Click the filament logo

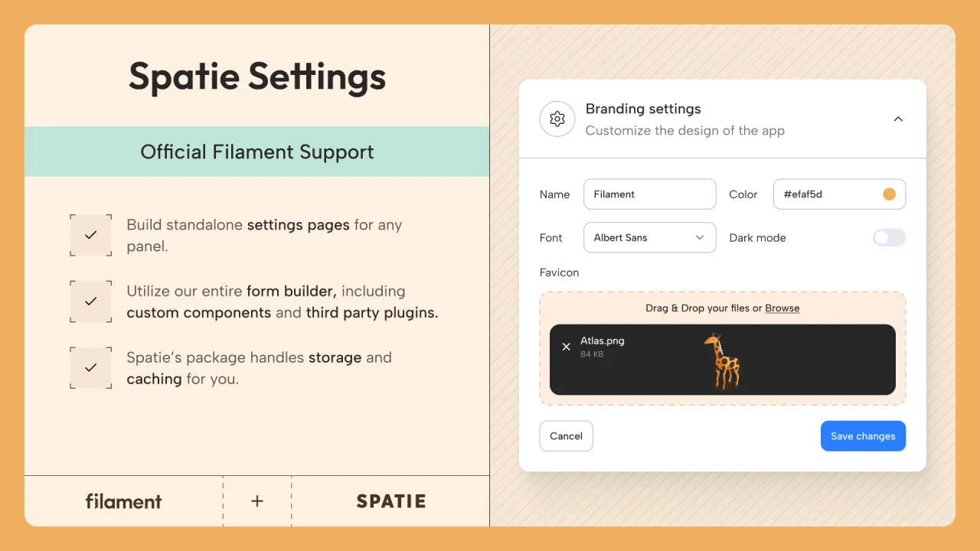point(123,501)
